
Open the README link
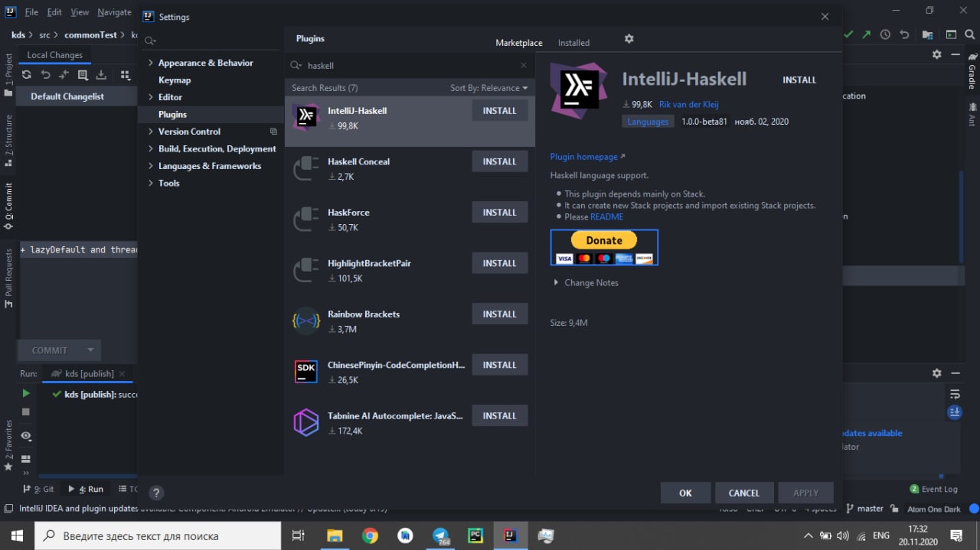pos(606,216)
